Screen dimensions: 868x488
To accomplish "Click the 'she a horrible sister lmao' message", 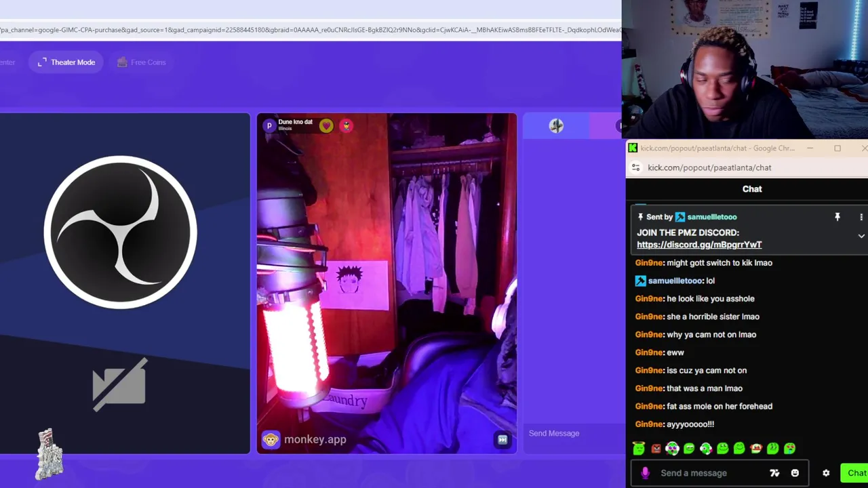I will 713,317.
